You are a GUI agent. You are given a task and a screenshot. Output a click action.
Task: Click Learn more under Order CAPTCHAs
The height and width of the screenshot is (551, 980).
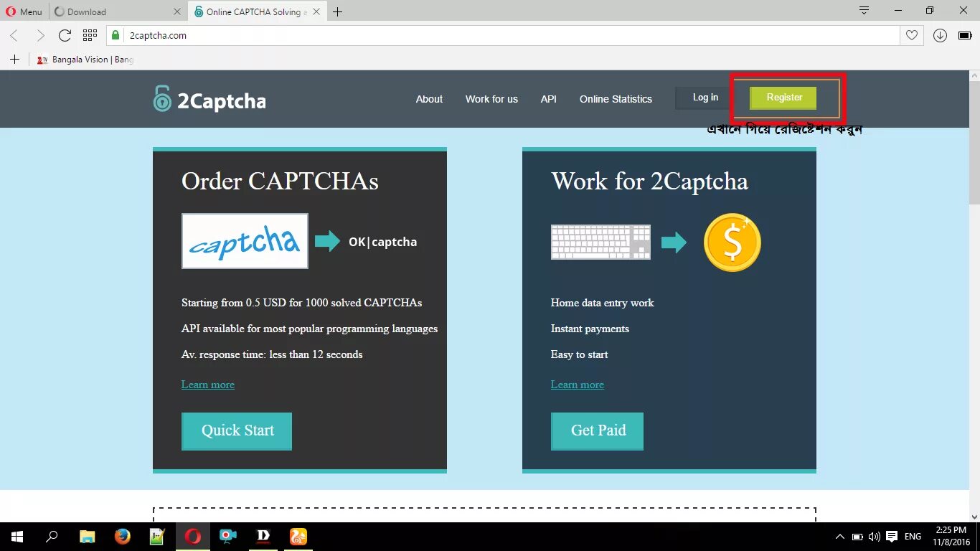[208, 385]
